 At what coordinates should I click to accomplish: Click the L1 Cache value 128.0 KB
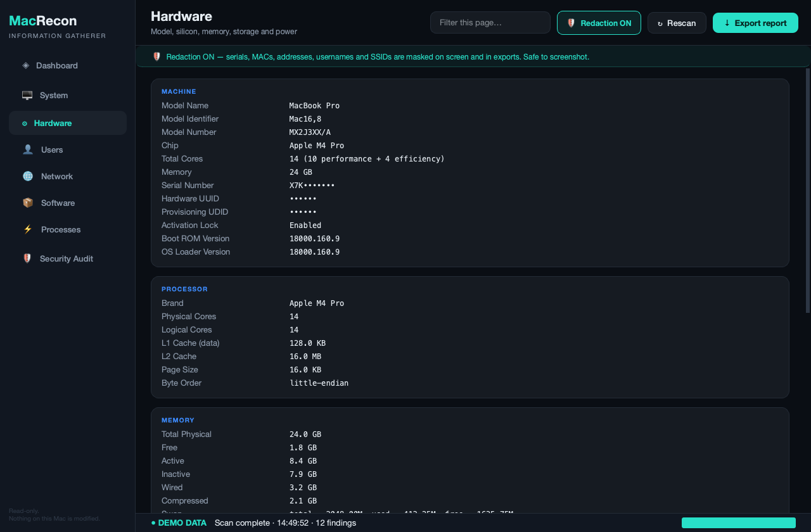coord(307,343)
